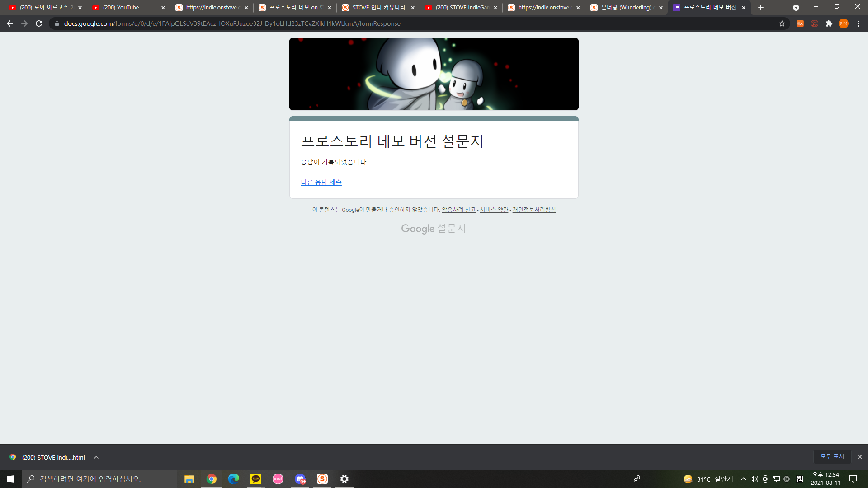The image size is (868, 488).
Task: Click the site lock icon
Action: point(57,23)
